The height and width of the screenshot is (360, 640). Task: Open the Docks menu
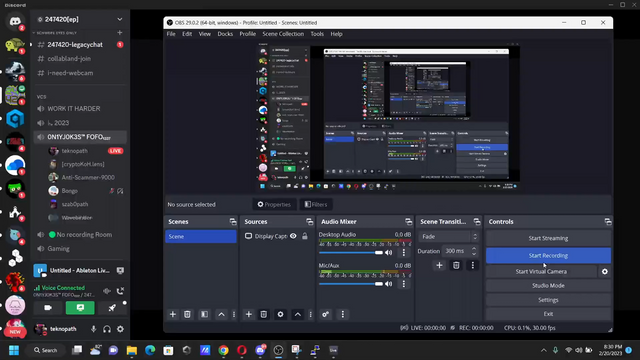tap(225, 34)
